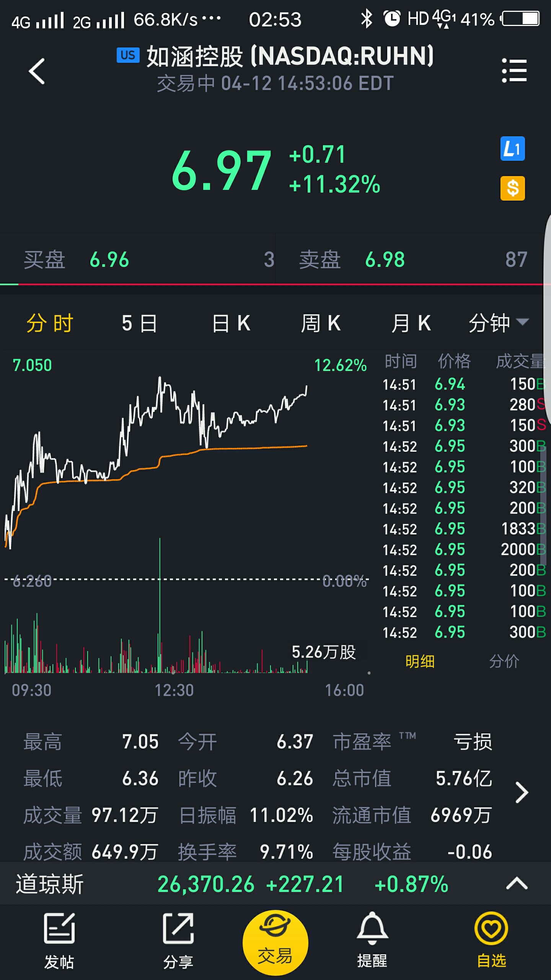This screenshot has width=551, height=980.
Task: Tap the yellow 交易 trade button
Action: pyautogui.click(x=275, y=942)
